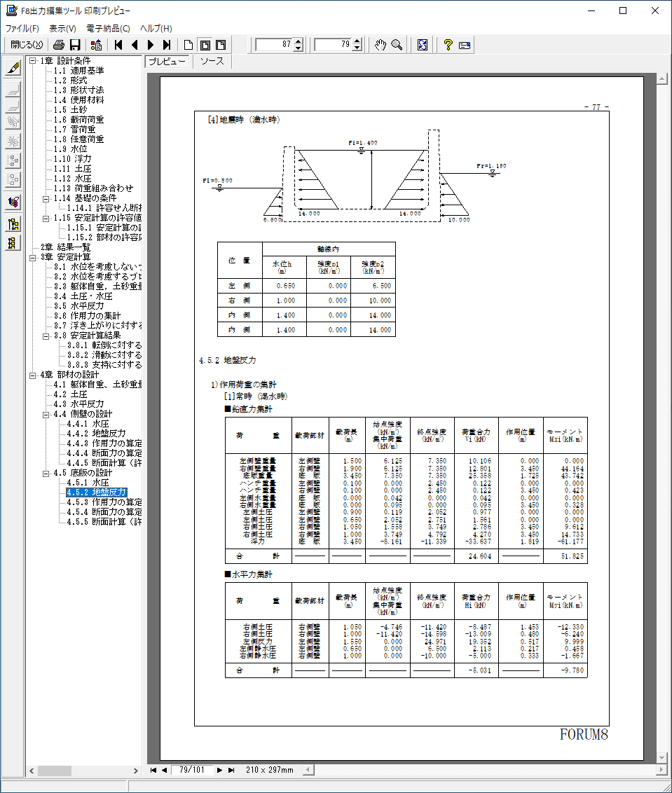Select 2章 結果一覧 in tree
Screen dimensions: 672x793
click(65, 247)
